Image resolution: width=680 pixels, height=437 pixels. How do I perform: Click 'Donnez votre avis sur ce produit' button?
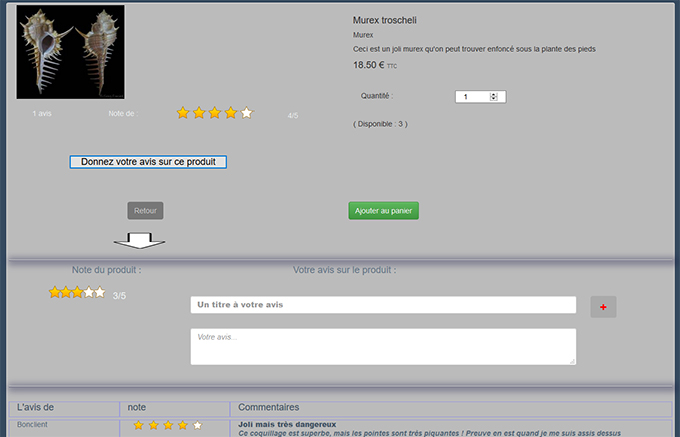point(148,162)
